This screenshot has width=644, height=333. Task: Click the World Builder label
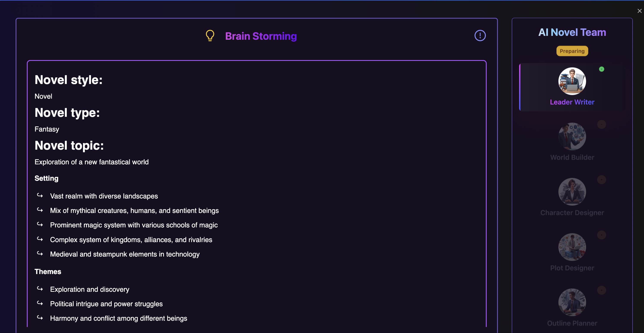point(572,157)
